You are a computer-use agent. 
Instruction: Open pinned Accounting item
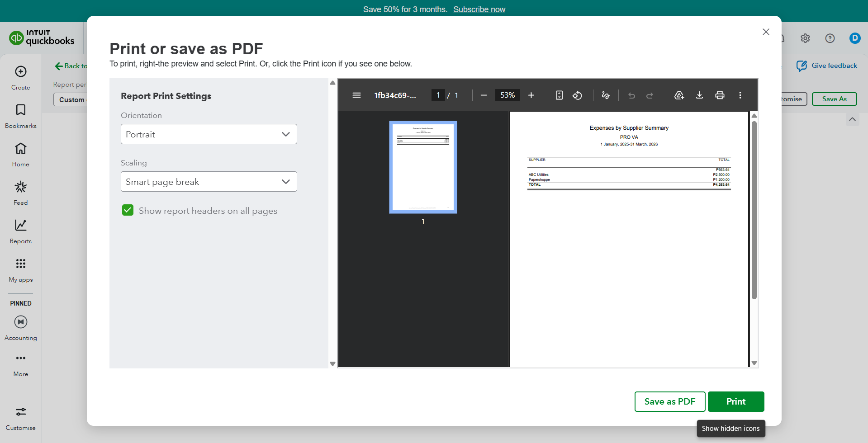(x=21, y=328)
